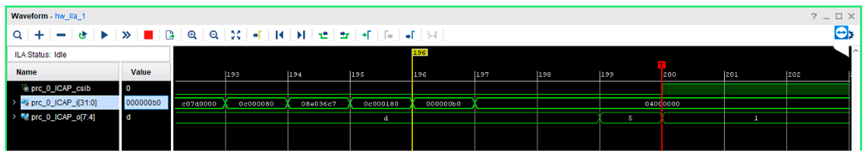
Task: Click sample 199 on the time ruler
Action: 607,74
